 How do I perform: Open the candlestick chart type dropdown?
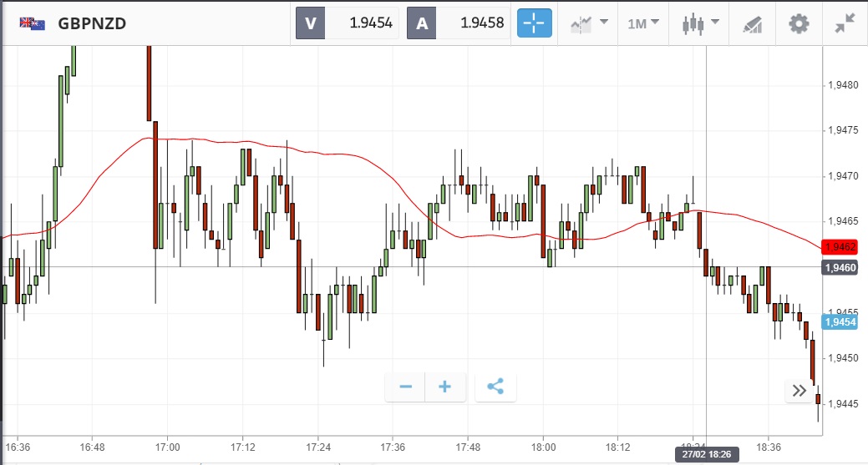(698, 23)
